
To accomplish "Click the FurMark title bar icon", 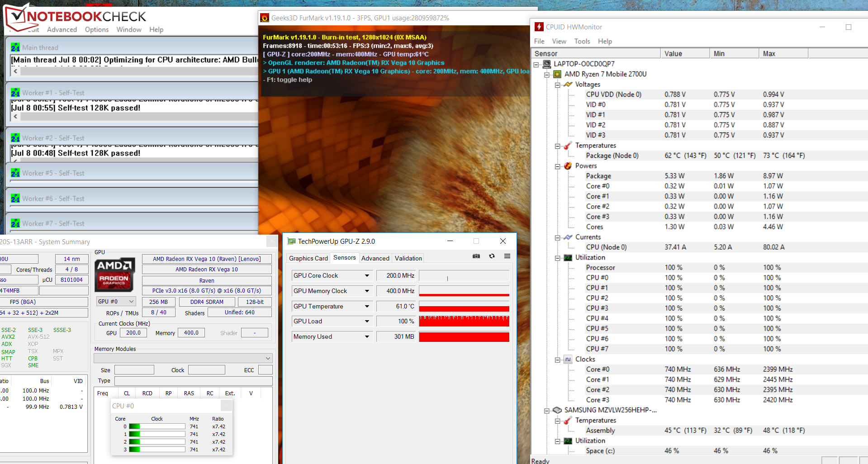I will click(265, 18).
